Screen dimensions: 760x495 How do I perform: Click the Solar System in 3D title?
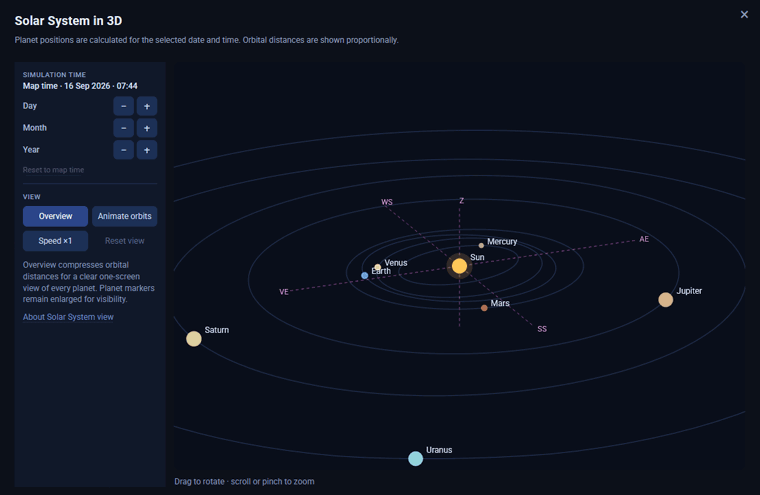tap(68, 21)
